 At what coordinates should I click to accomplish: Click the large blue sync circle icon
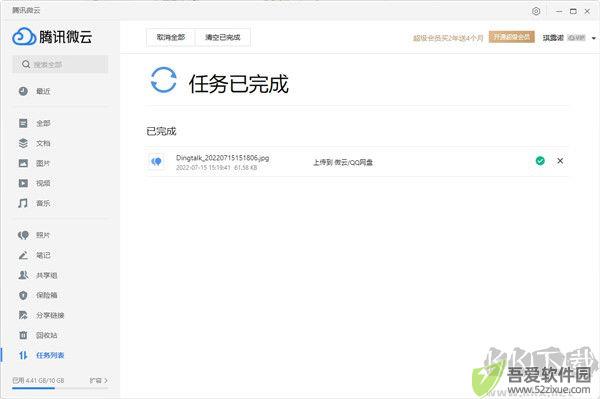point(164,80)
